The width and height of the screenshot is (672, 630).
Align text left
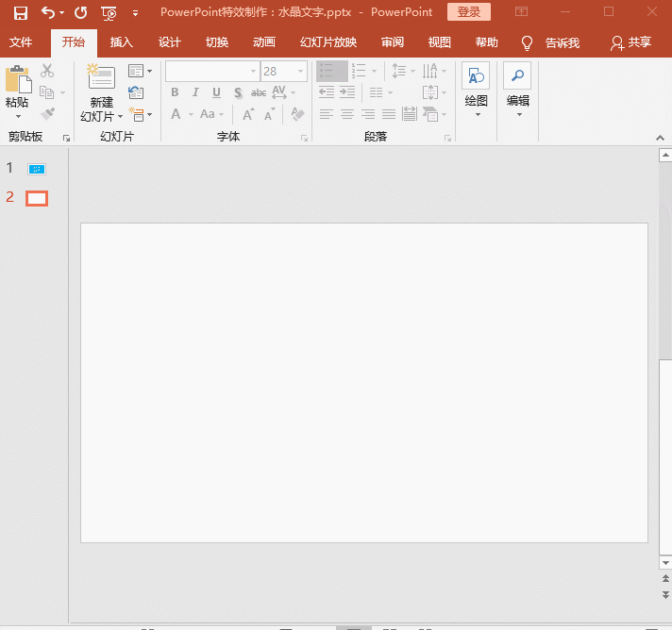tap(327, 114)
